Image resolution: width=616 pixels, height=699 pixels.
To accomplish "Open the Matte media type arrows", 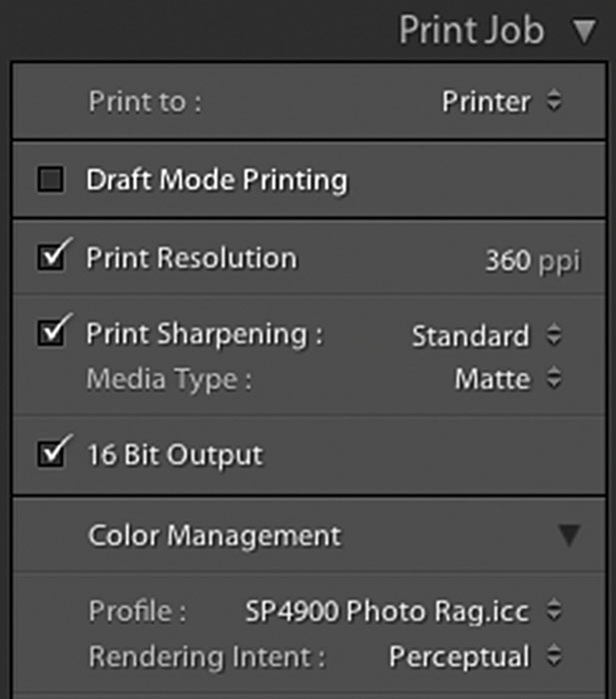I will pyautogui.click(x=554, y=378).
